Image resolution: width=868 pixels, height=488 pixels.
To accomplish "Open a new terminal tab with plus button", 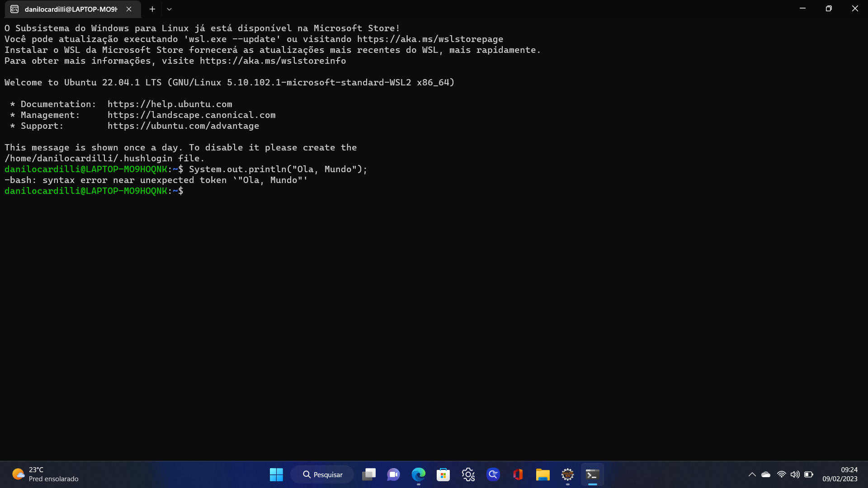I will pyautogui.click(x=152, y=9).
